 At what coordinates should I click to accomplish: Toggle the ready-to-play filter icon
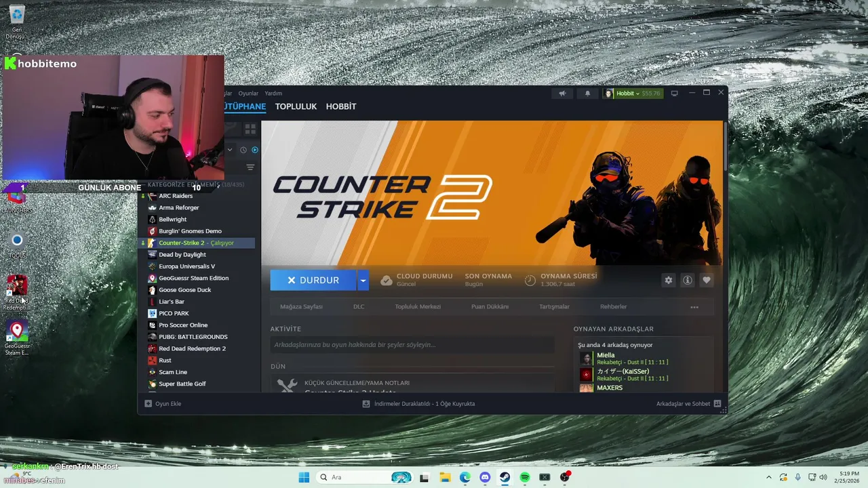pyautogui.click(x=255, y=150)
